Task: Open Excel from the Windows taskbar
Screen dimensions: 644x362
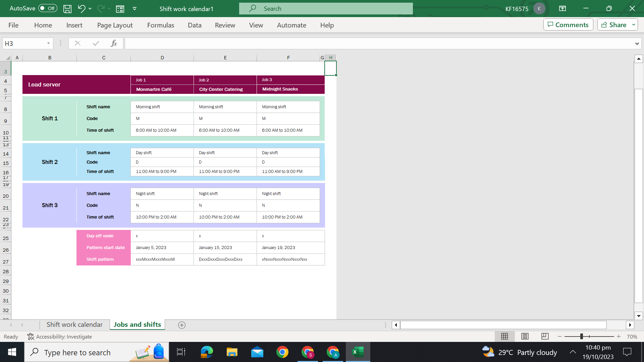Action: pyautogui.click(x=358, y=352)
